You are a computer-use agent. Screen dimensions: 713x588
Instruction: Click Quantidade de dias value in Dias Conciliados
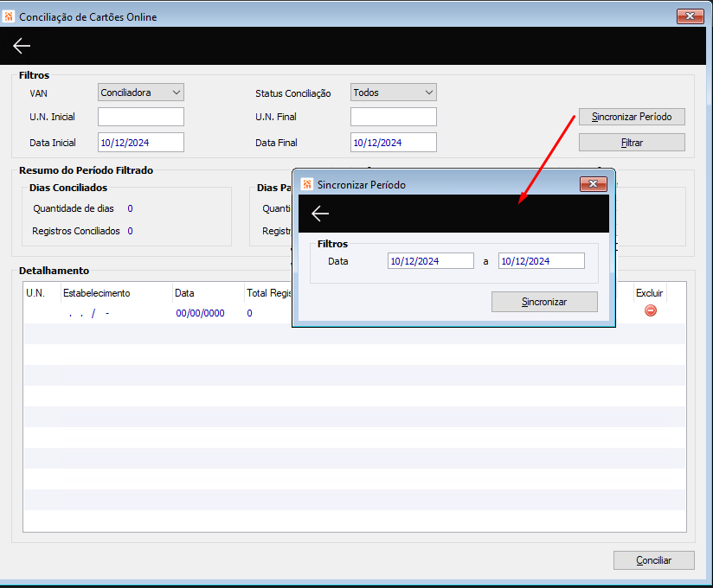(130, 208)
